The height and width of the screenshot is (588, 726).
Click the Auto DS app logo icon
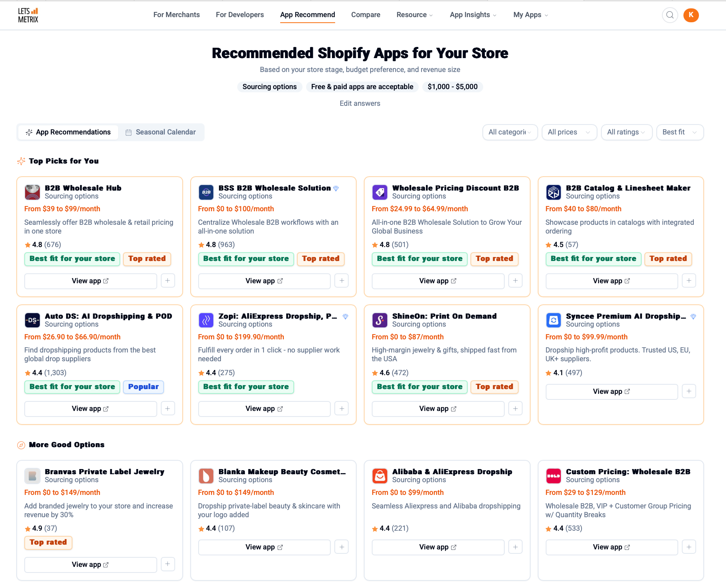pos(32,320)
